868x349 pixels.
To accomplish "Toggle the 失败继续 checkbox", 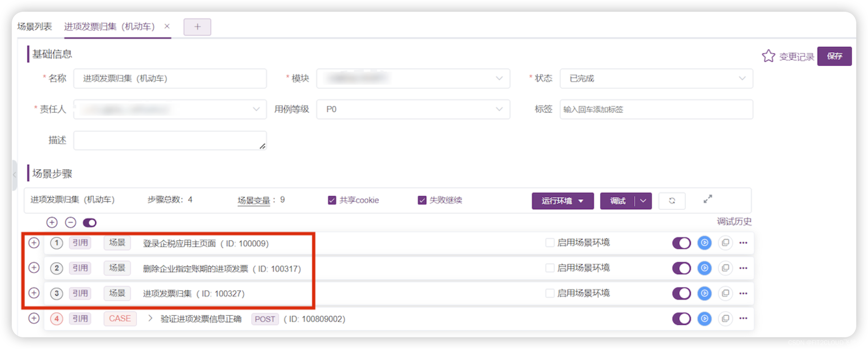I will coord(422,200).
